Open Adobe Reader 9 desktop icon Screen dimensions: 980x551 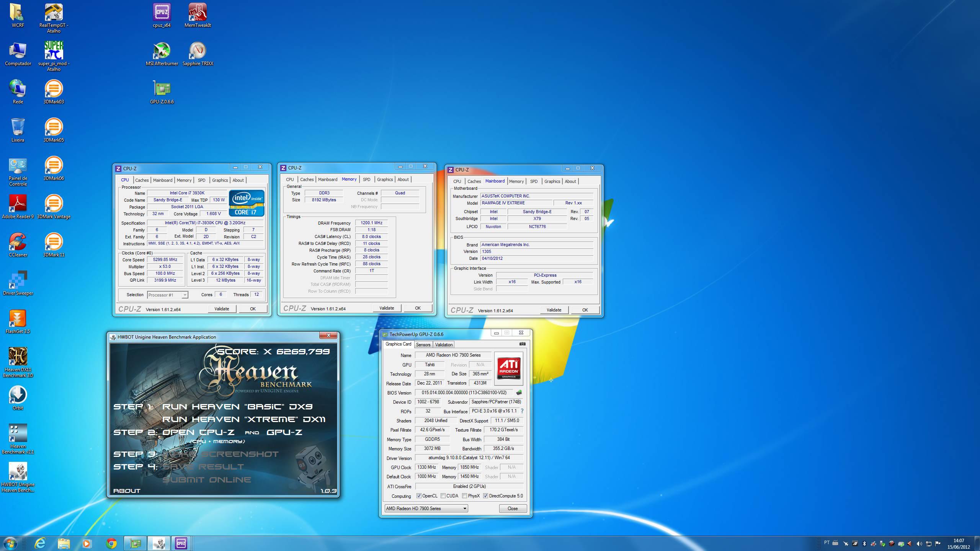pyautogui.click(x=18, y=207)
